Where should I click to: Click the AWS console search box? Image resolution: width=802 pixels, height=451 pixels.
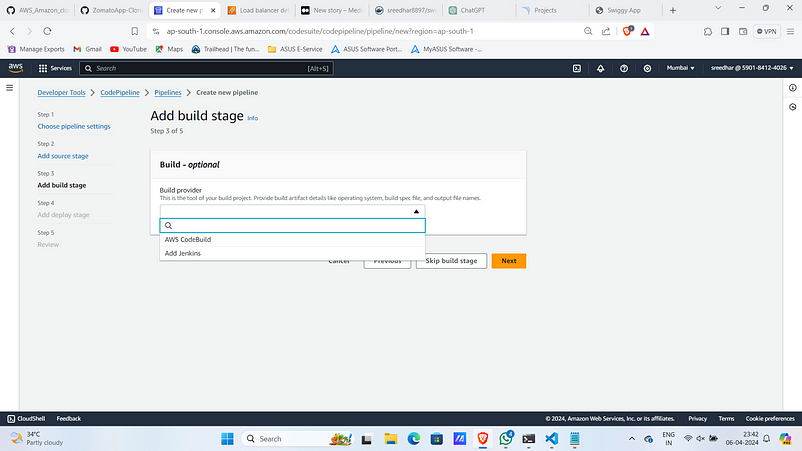click(207, 68)
